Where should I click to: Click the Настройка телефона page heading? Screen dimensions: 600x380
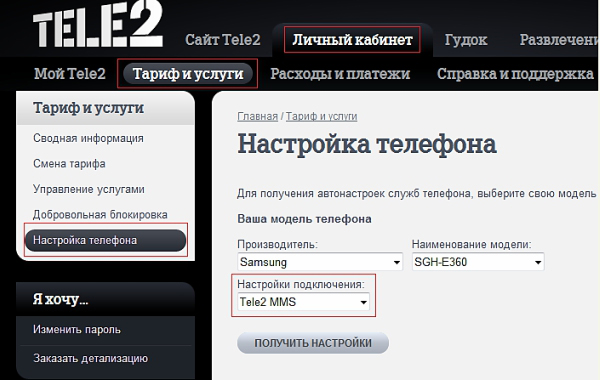pyautogui.click(x=367, y=145)
